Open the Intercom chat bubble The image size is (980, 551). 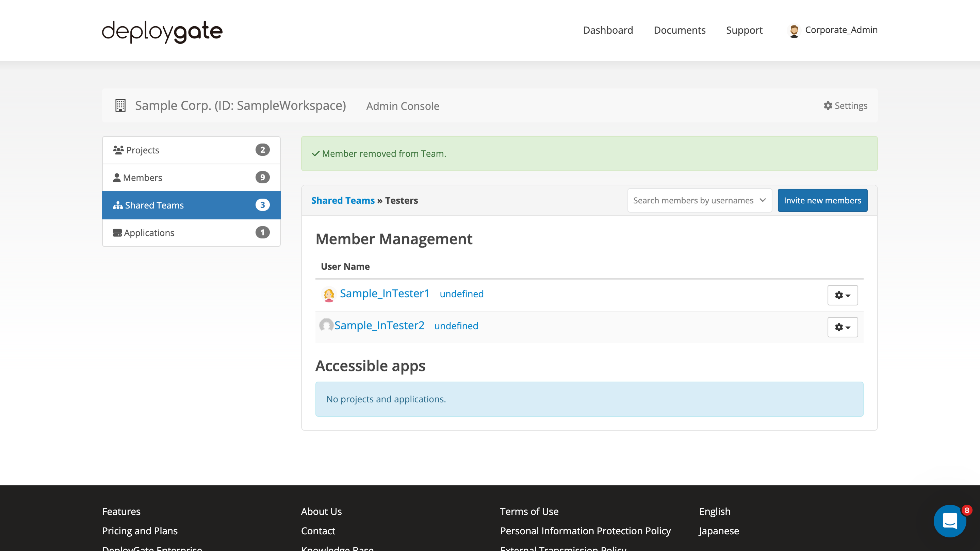(950, 521)
